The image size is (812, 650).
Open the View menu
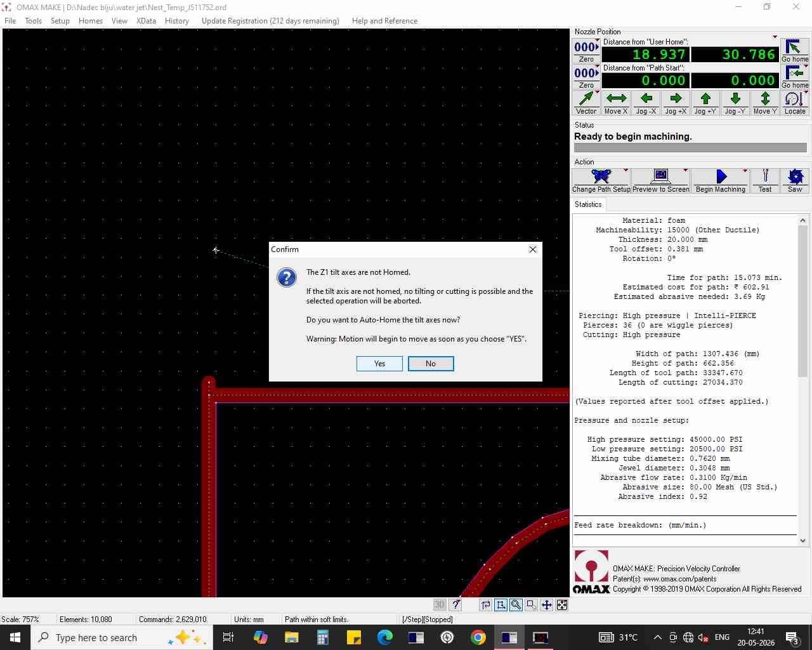click(x=119, y=21)
